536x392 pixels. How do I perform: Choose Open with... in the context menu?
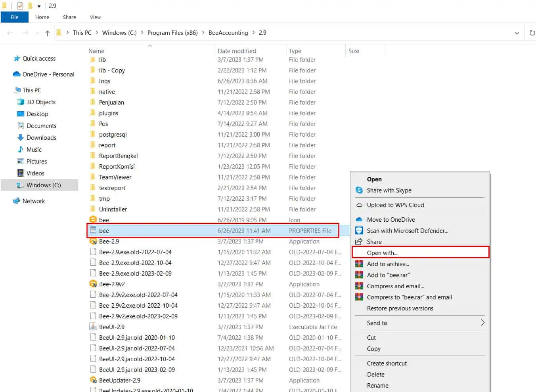point(420,253)
